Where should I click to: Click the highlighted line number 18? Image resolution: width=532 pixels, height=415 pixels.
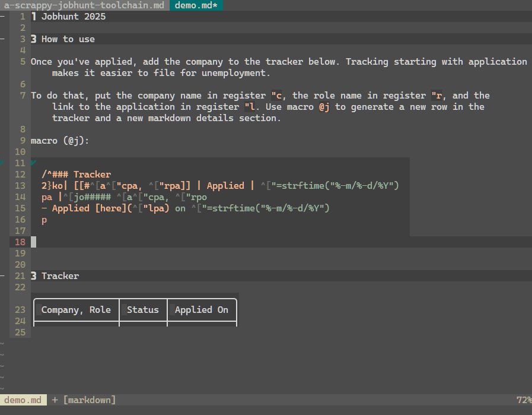[x=20, y=242]
